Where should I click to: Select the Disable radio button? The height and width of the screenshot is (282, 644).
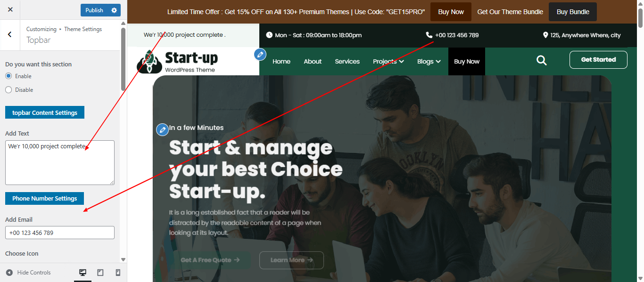click(x=8, y=89)
